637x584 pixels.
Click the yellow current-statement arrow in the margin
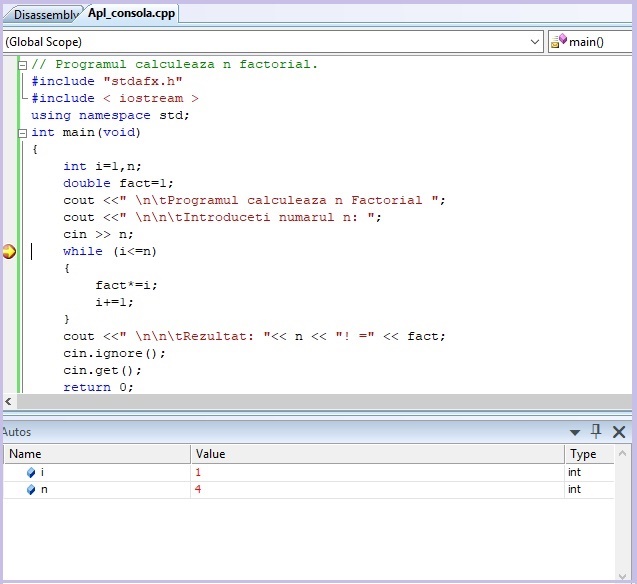9,251
